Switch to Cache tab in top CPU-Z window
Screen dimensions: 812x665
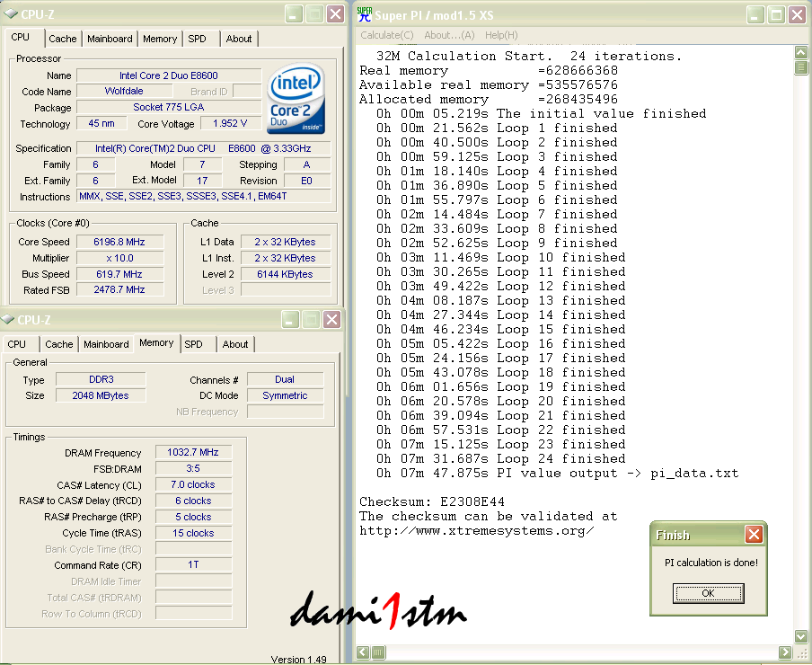pyautogui.click(x=63, y=39)
